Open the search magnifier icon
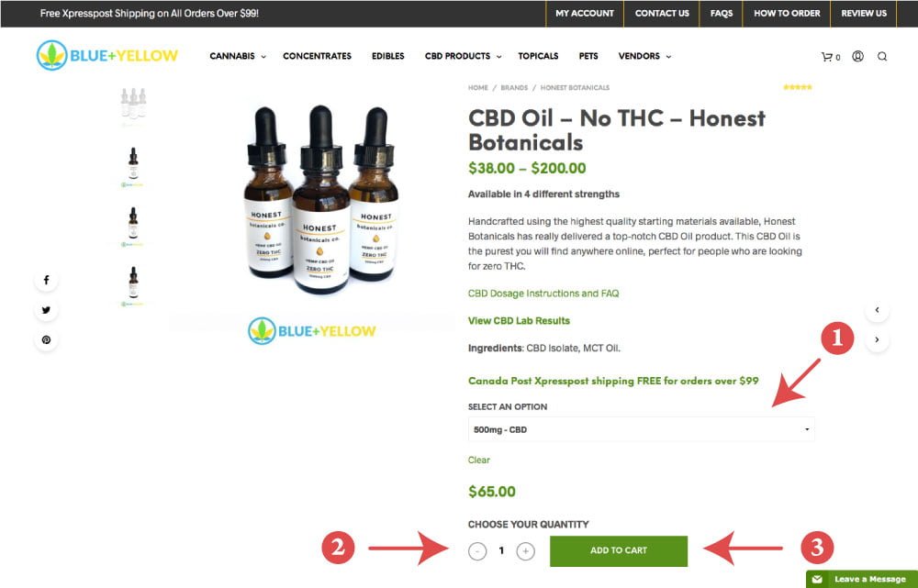Screen dimensions: 918x588 click(881, 57)
